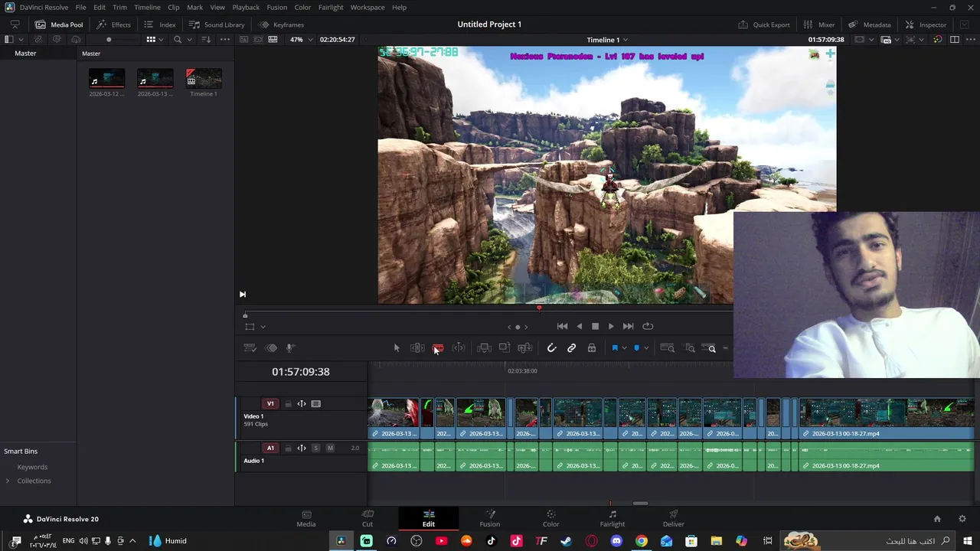The image size is (980, 551).
Task: Open the Home icon at bottom right
Action: tap(937, 519)
